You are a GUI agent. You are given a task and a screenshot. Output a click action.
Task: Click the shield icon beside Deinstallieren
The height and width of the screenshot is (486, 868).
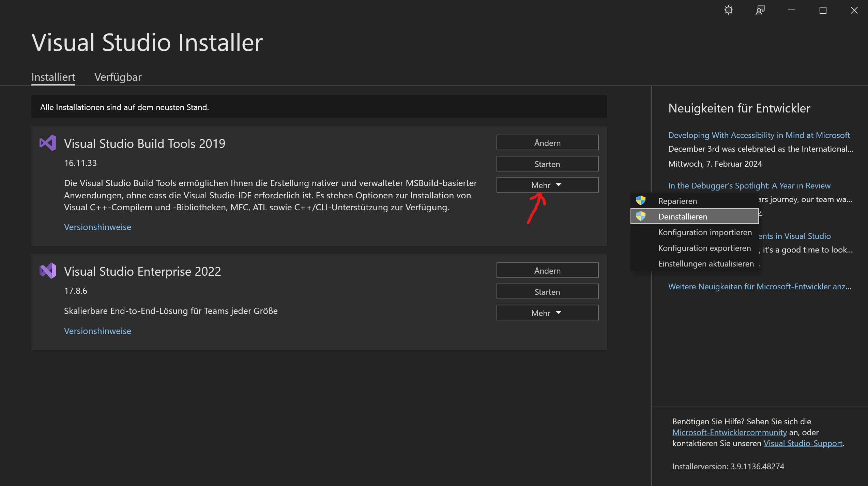pos(641,216)
